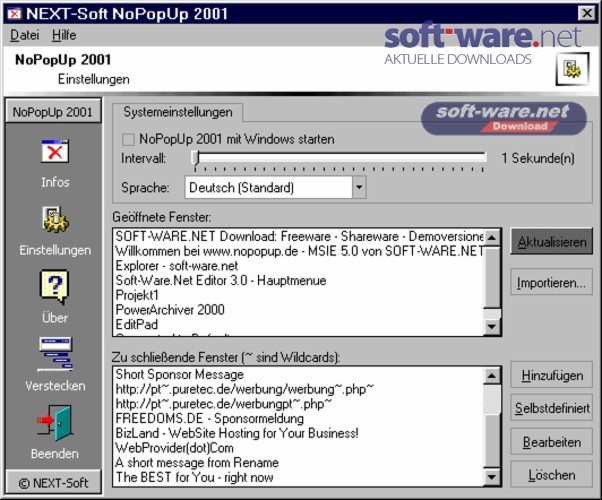Select 'Soft-Ware.Net Editor 3.0 - Hauptmenue' entry
The height and width of the screenshot is (500, 602).
299,280
